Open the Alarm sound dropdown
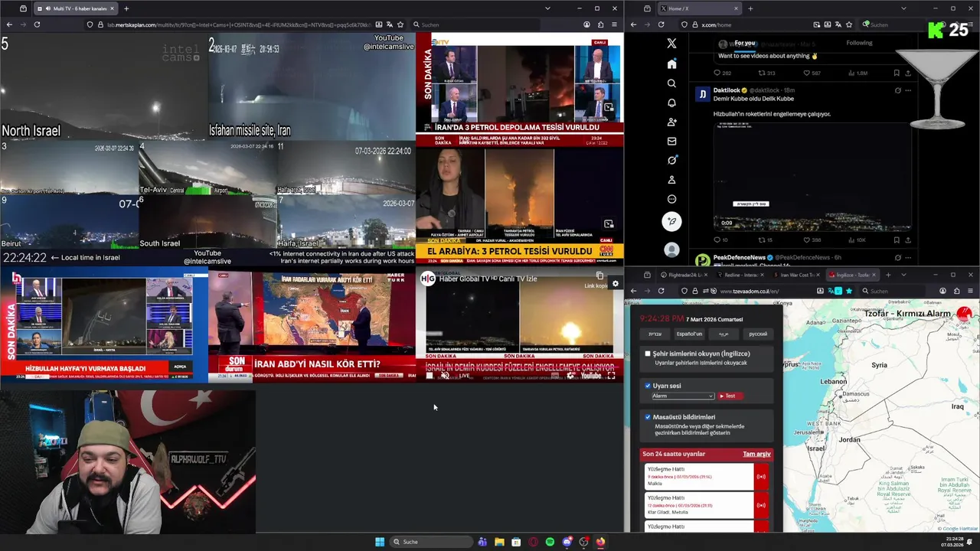The height and width of the screenshot is (551, 980). point(682,396)
